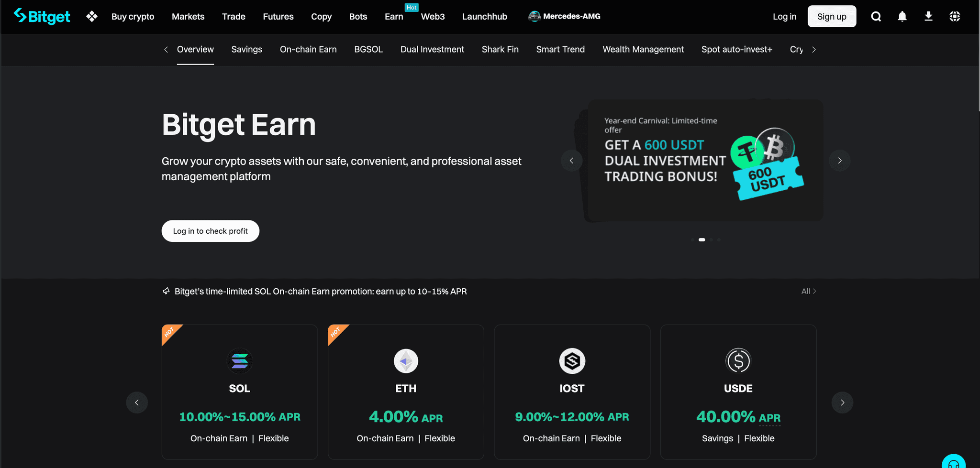Show next earn product cards

(x=842, y=403)
